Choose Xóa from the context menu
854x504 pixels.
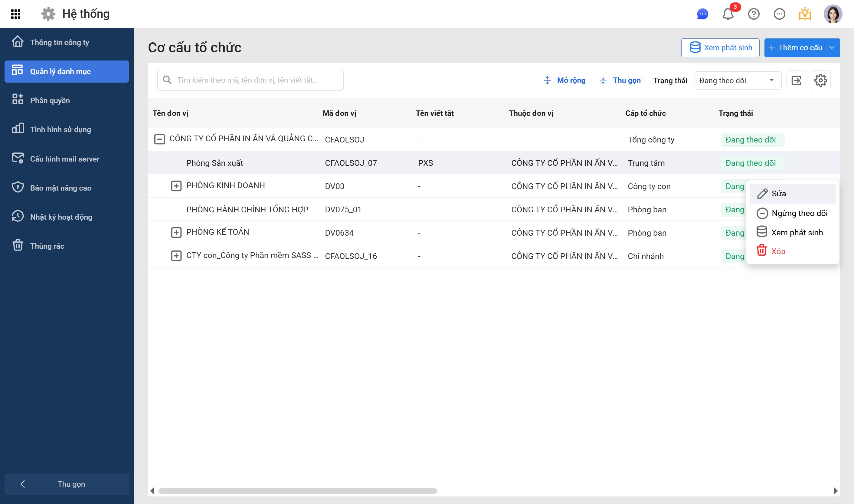(x=793, y=251)
